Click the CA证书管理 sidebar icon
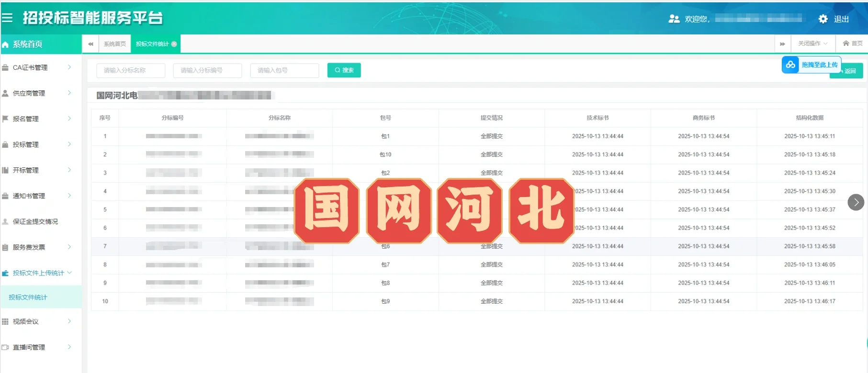The width and height of the screenshot is (868, 373). tap(5, 68)
